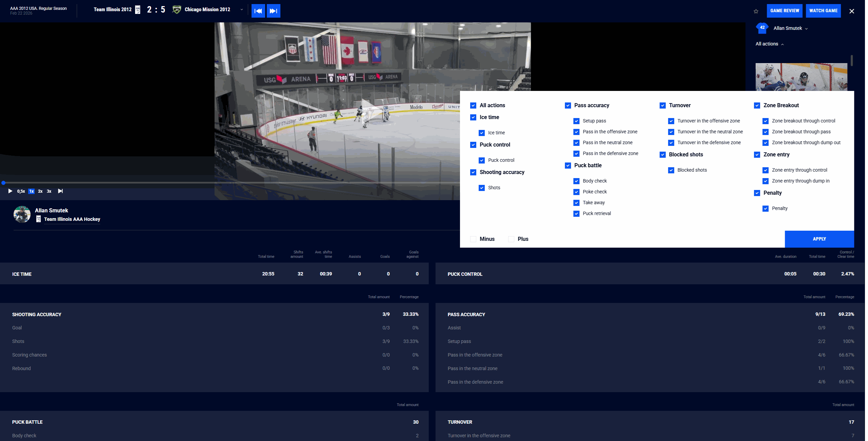Screen dimensions: 868x441
Task: Set playback speed to 2x
Action: [40, 191]
